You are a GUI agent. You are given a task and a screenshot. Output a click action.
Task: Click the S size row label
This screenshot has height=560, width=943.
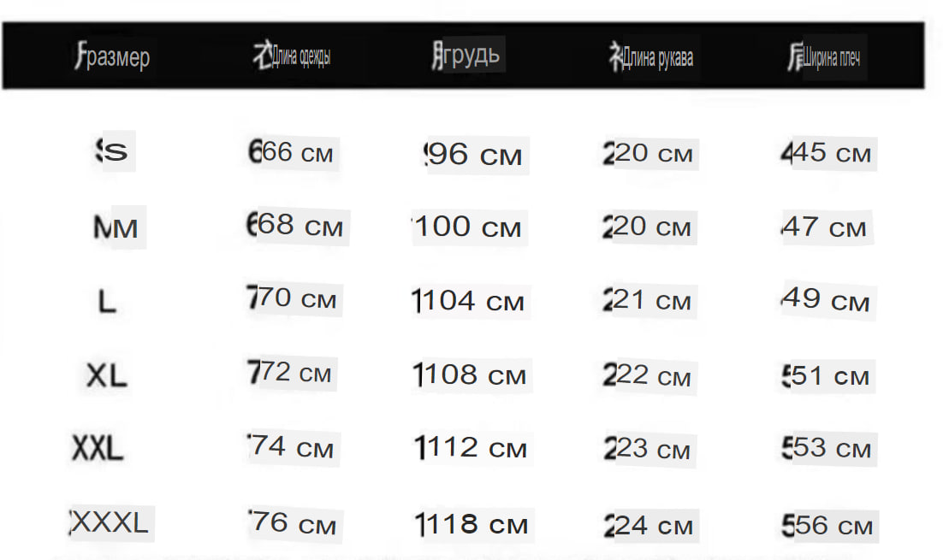[112, 150]
